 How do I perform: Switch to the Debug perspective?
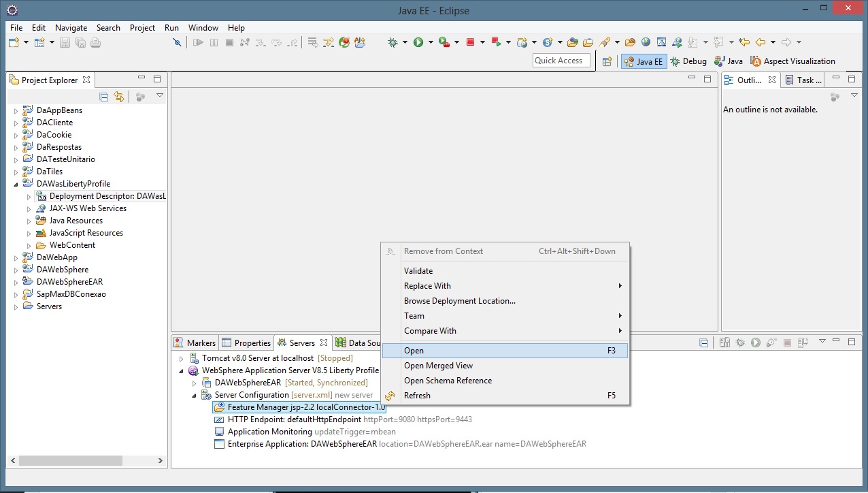[688, 61]
